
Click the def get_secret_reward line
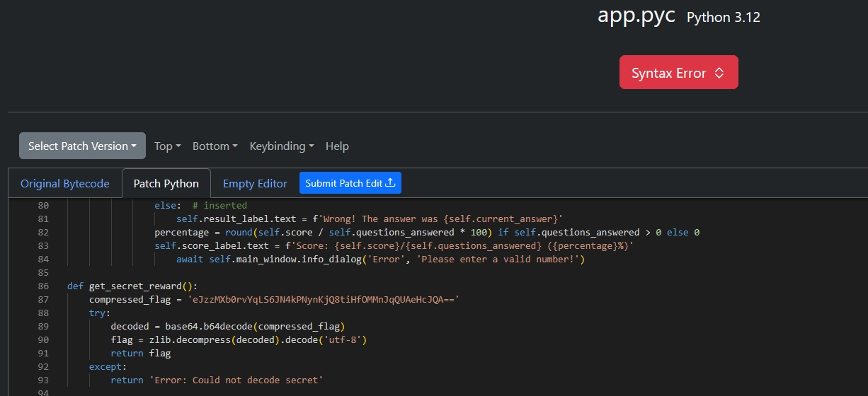pos(132,286)
